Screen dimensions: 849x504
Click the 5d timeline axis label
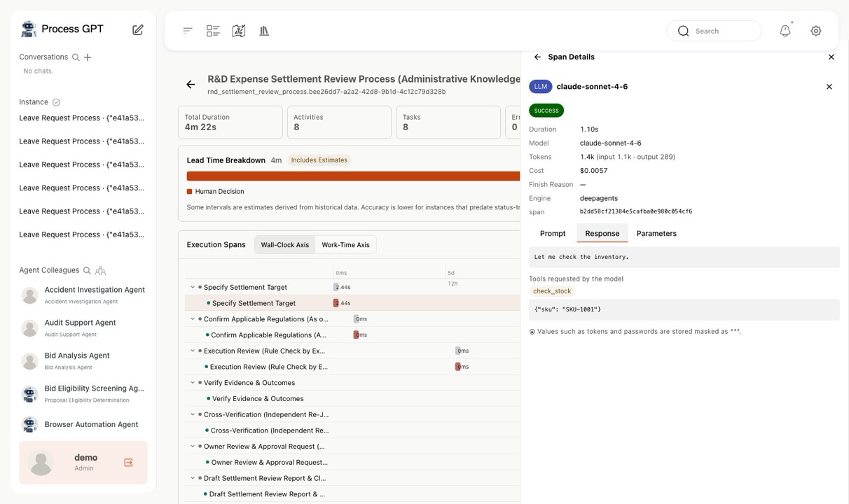point(451,273)
